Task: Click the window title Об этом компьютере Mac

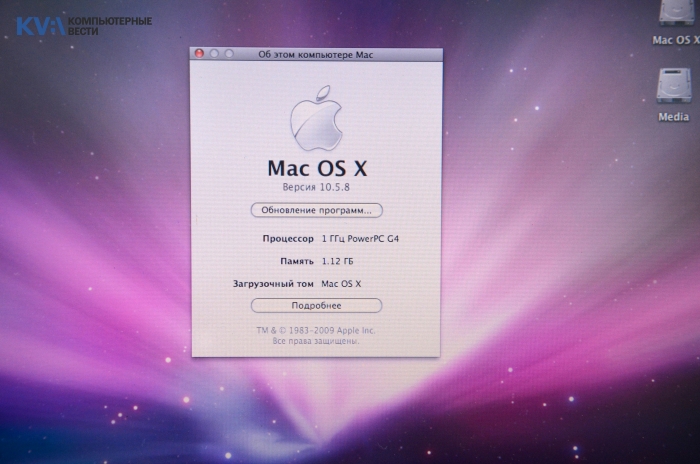Action: click(x=316, y=55)
